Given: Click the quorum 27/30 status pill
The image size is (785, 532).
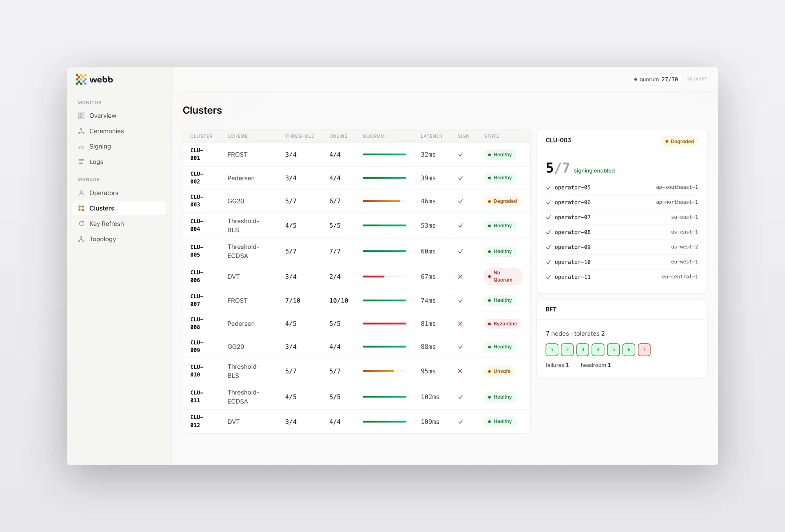Looking at the screenshot, I should 656,79.
